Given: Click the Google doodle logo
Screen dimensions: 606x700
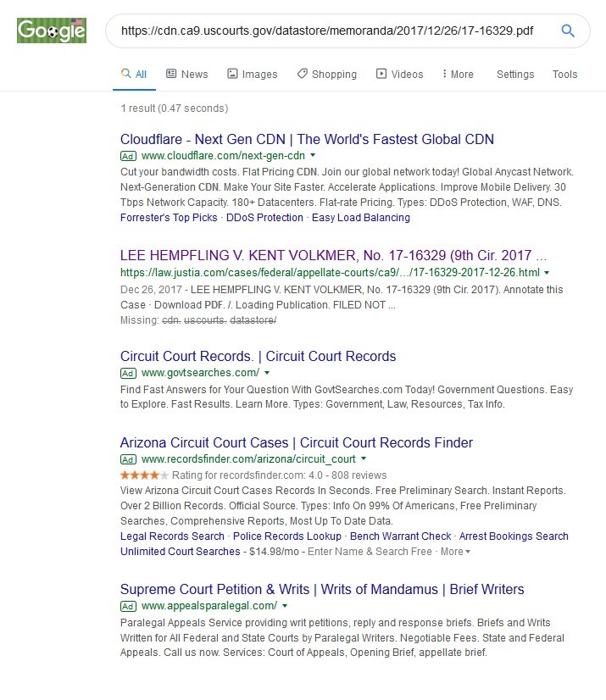Looking at the screenshot, I should point(52,31).
